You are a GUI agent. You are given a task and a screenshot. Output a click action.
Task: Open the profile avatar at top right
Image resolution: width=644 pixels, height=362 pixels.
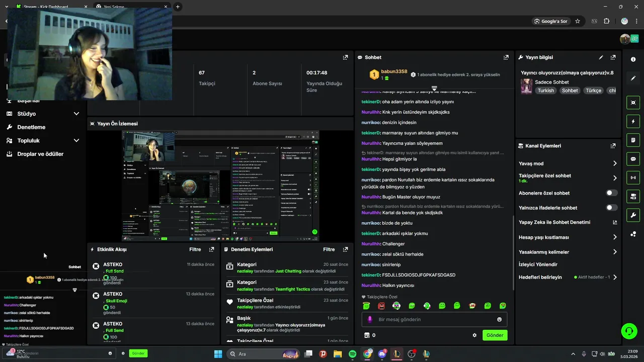[624, 39]
